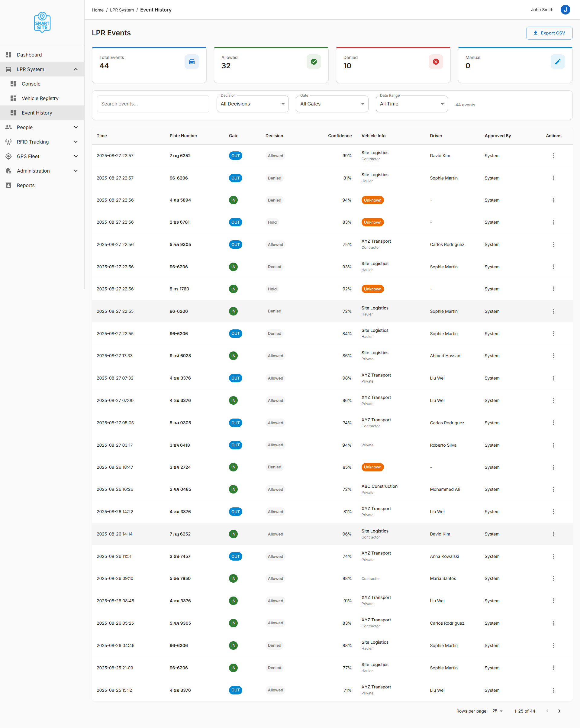This screenshot has height=728, width=580.
Task: Click the John Smith user avatar
Action: (x=565, y=10)
